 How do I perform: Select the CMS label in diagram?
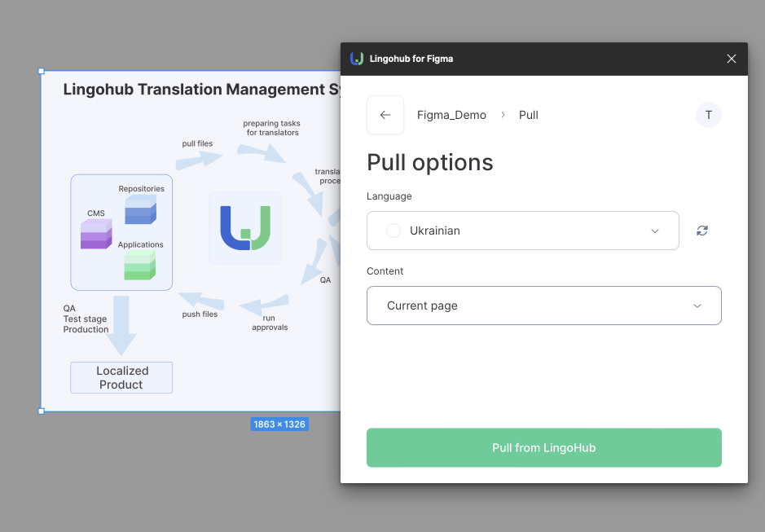click(x=95, y=213)
